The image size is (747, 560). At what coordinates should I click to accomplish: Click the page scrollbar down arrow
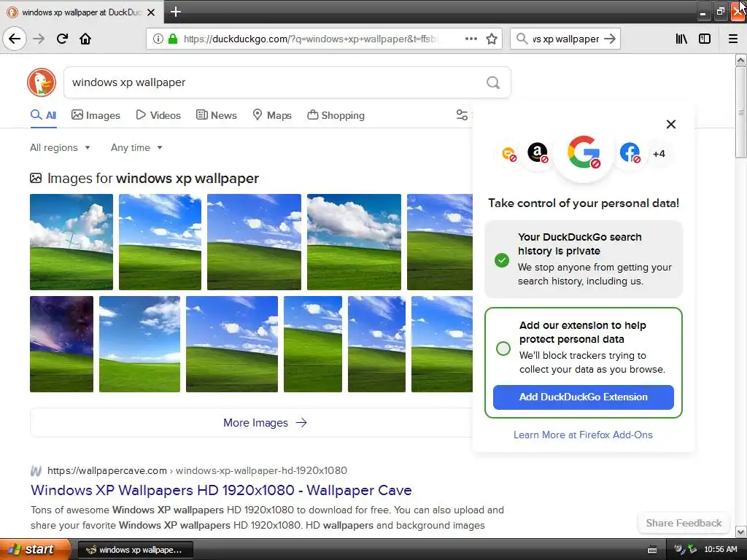coord(740,532)
